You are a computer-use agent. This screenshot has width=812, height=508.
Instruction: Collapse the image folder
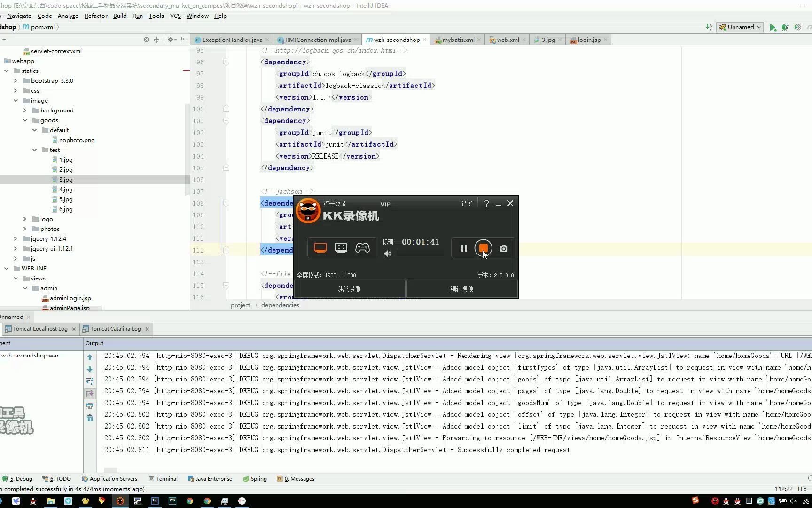pos(16,101)
